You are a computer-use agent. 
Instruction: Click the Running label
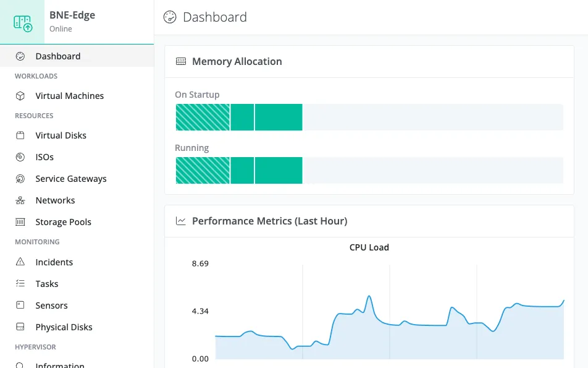(x=192, y=148)
